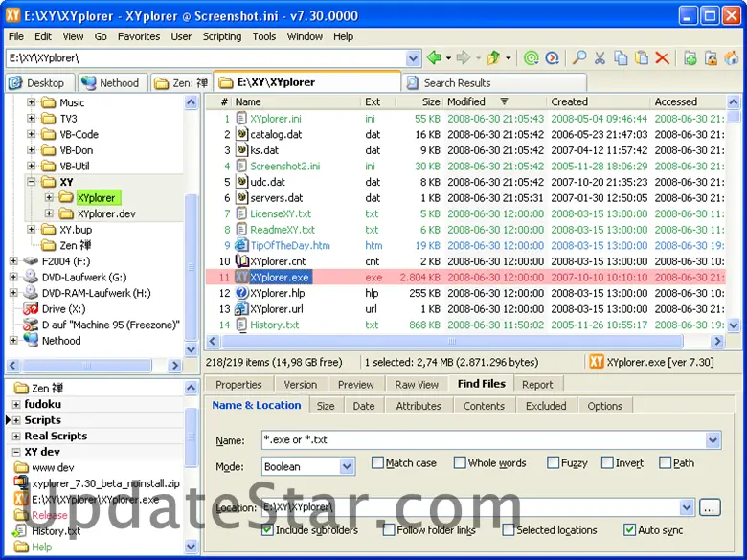Enable the Whole words checkbox
The width and height of the screenshot is (747, 560).
(x=460, y=462)
